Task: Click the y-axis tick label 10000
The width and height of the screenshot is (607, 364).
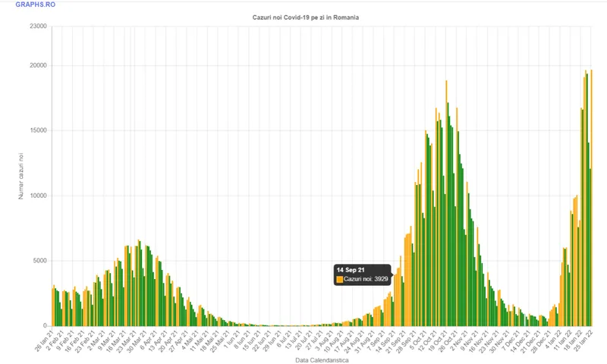Action: [38, 196]
